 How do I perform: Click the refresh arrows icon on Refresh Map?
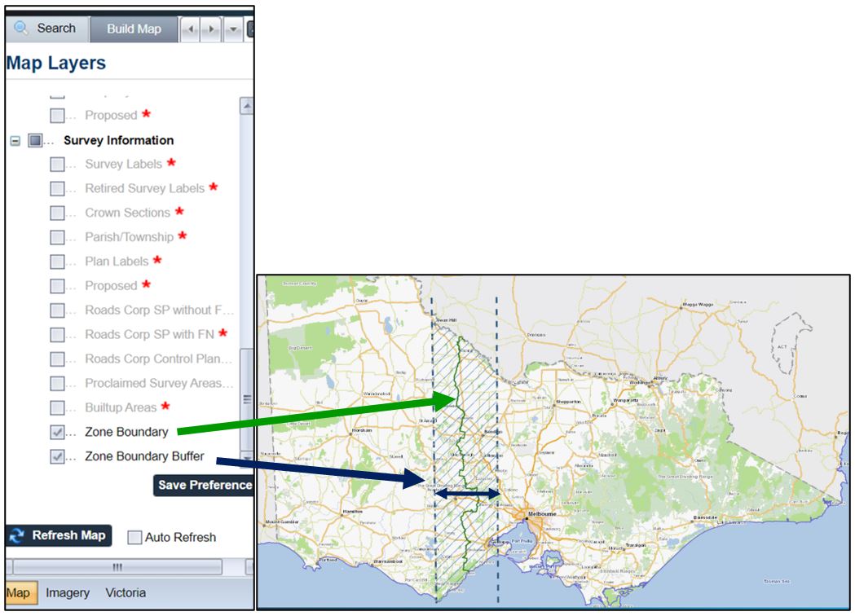pos(15,535)
